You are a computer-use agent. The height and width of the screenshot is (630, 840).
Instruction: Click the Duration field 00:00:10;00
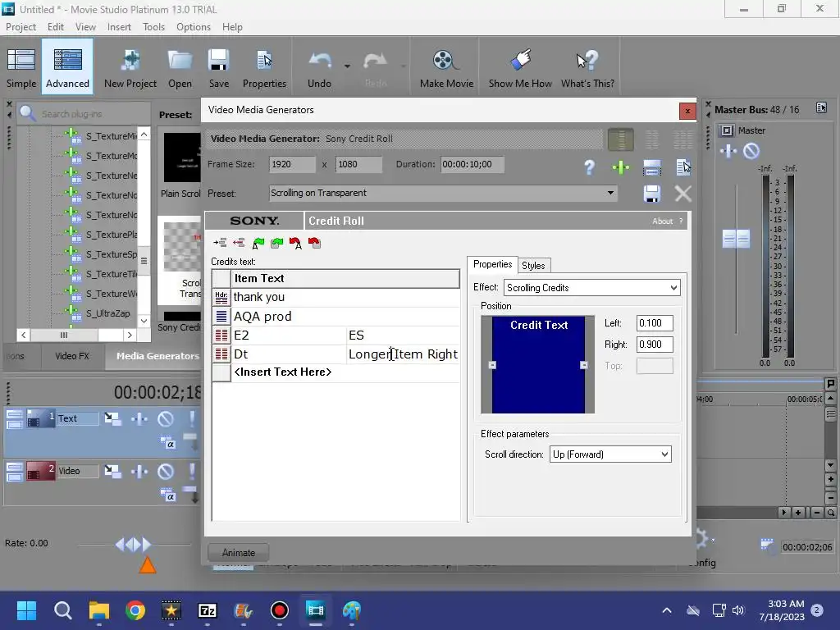pyautogui.click(x=472, y=164)
